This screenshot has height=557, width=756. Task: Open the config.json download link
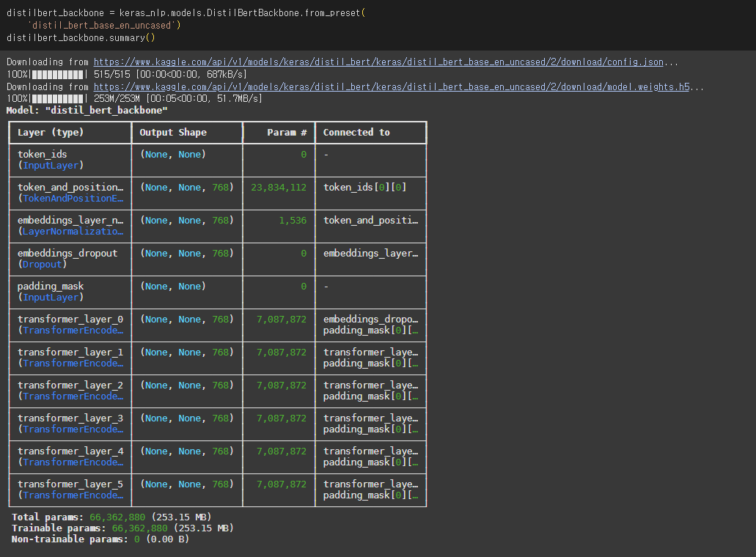pos(378,62)
